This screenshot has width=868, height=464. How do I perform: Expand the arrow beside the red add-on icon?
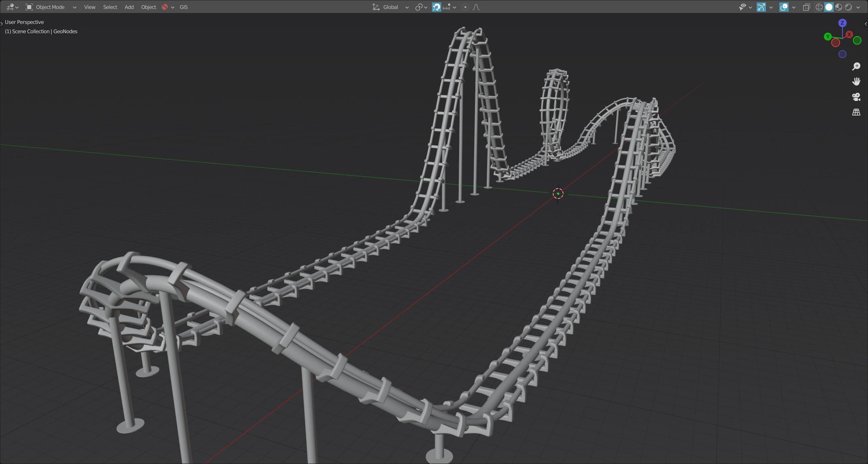point(173,7)
